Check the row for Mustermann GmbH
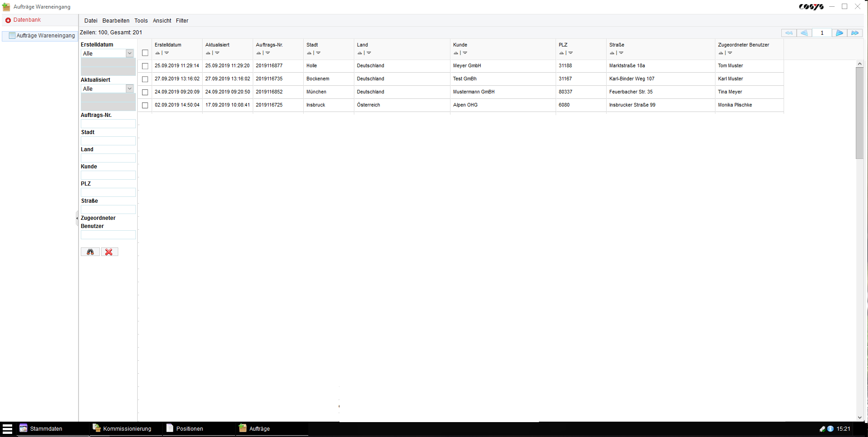 145,92
